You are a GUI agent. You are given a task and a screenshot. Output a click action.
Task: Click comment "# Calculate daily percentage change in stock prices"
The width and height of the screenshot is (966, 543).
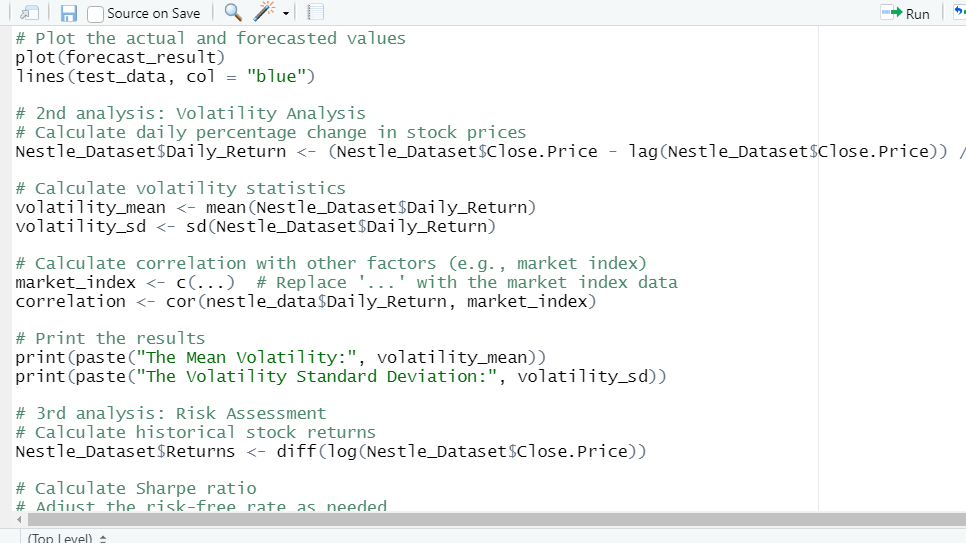(x=271, y=133)
